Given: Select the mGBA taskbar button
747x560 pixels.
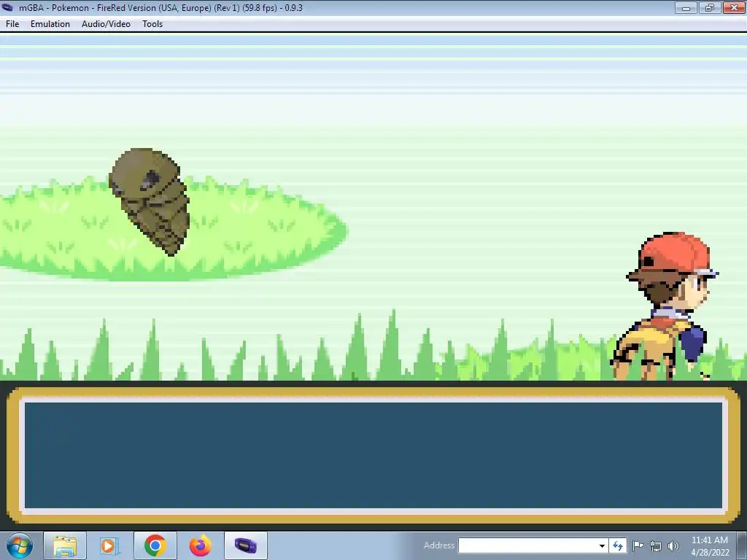Looking at the screenshot, I should [x=245, y=545].
